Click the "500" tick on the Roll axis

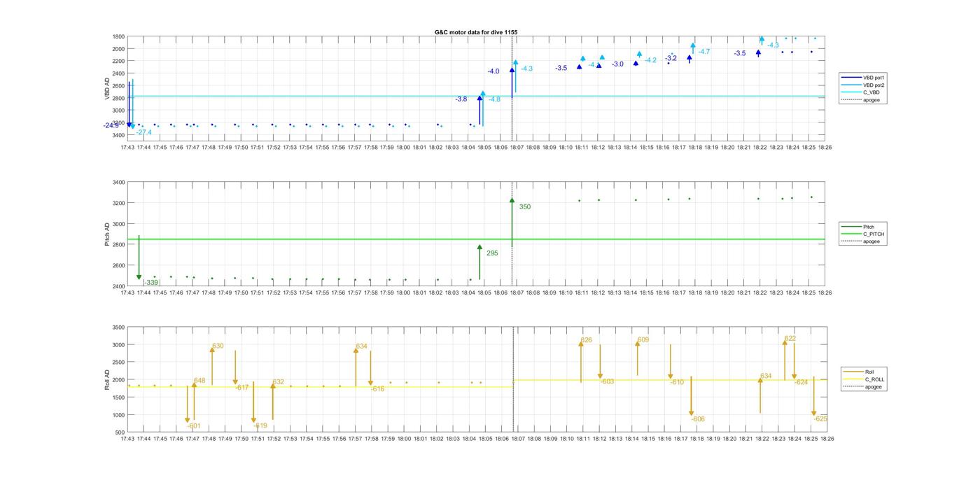tap(120, 433)
